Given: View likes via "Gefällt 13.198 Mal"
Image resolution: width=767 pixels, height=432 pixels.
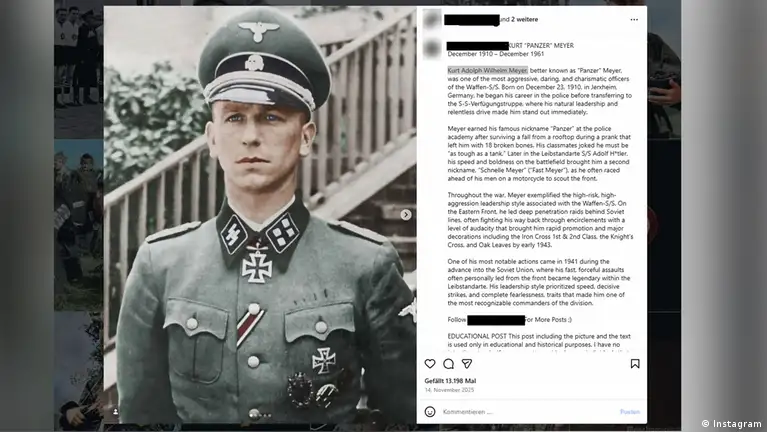Looking at the screenshot, I should [450, 381].
